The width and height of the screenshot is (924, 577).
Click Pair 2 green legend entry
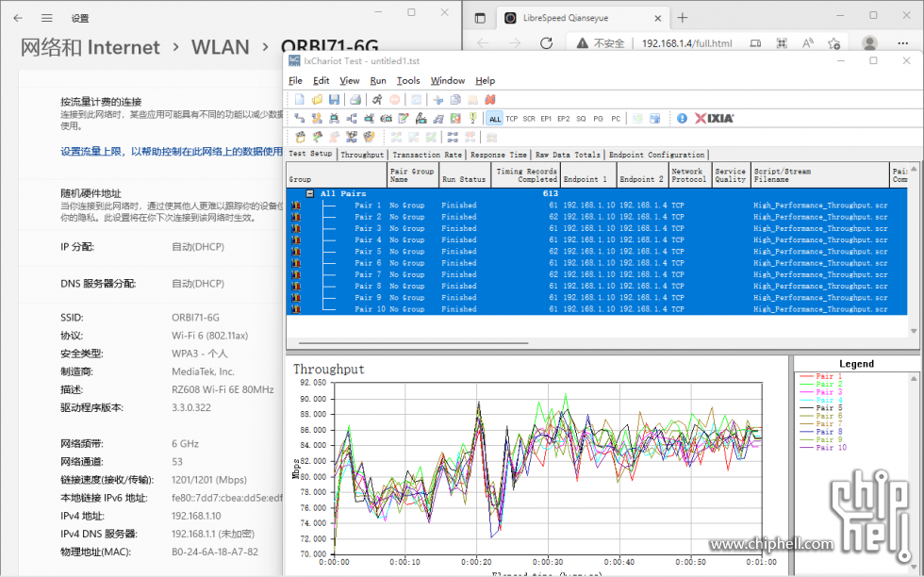[x=821, y=384]
